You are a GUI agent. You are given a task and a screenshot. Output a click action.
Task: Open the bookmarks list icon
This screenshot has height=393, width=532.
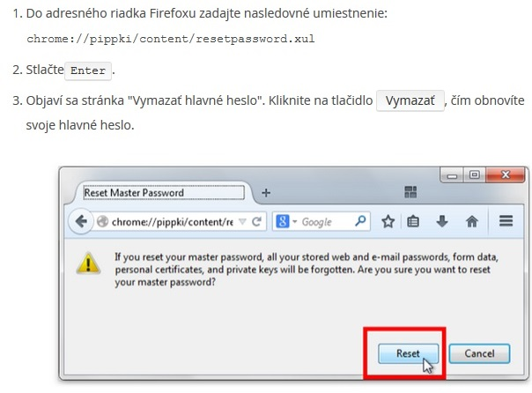click(x=412, y=222)
